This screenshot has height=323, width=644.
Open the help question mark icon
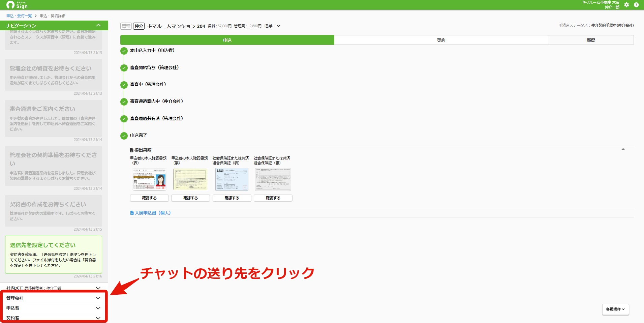tap(636, 5)
